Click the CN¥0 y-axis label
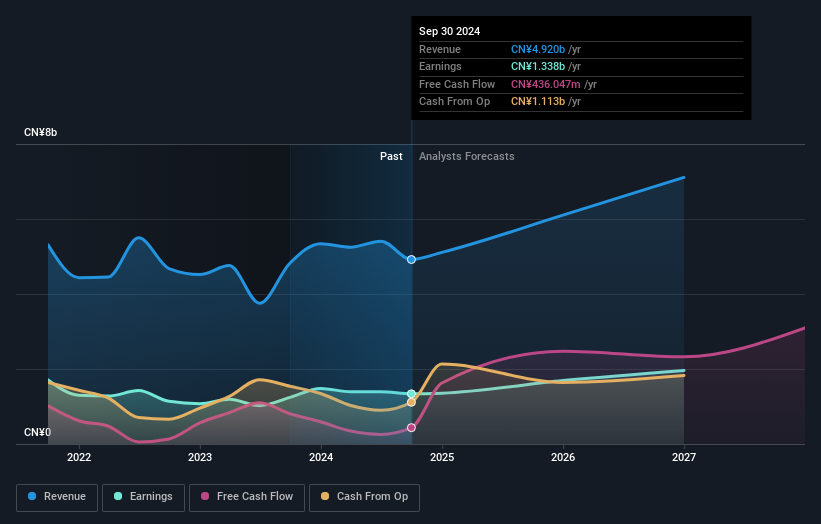Image resolution: width=821 pixels, height=524 pixels. (38, 432)
